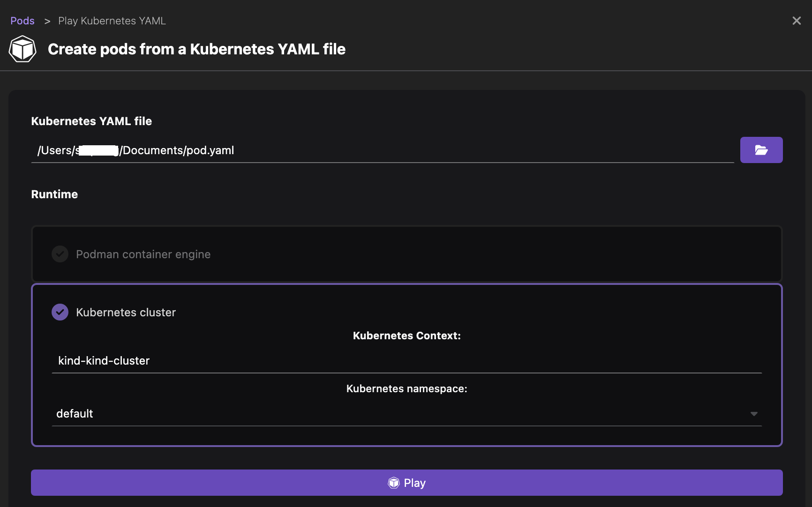812x507 pixels.
Task: Click the pod cube icon in the page header
Action: click(x=22, y=48)
